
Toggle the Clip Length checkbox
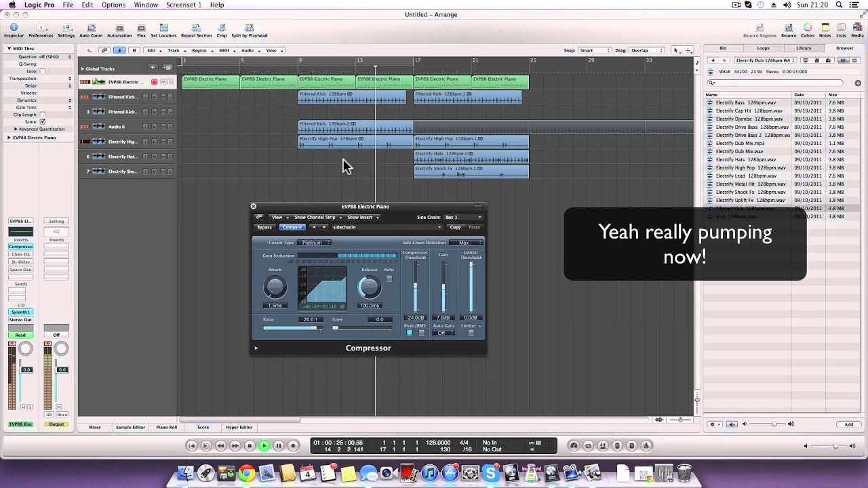42,115
